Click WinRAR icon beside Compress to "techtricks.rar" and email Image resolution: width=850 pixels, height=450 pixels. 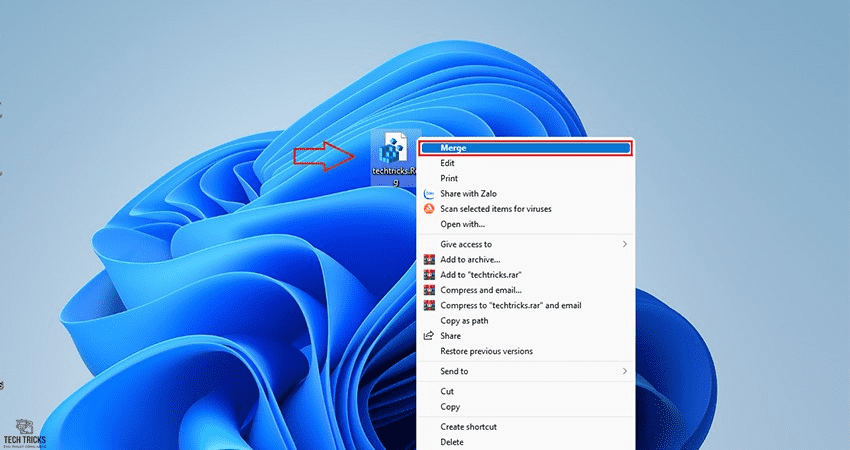click(x=429, y=305)
